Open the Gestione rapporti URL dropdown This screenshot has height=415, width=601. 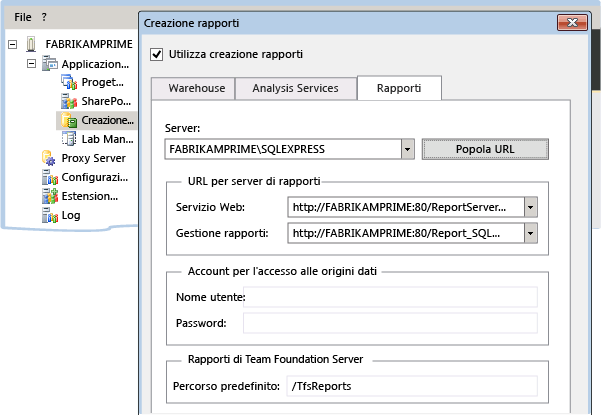(x=530, y=233)
